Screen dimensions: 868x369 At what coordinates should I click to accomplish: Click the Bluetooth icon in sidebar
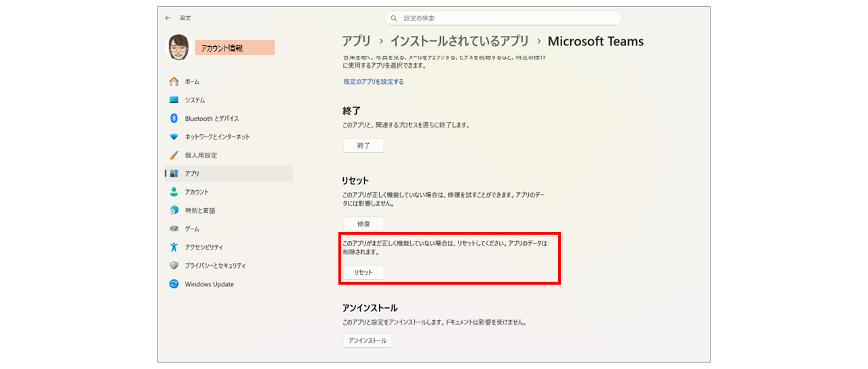point(174,118)
